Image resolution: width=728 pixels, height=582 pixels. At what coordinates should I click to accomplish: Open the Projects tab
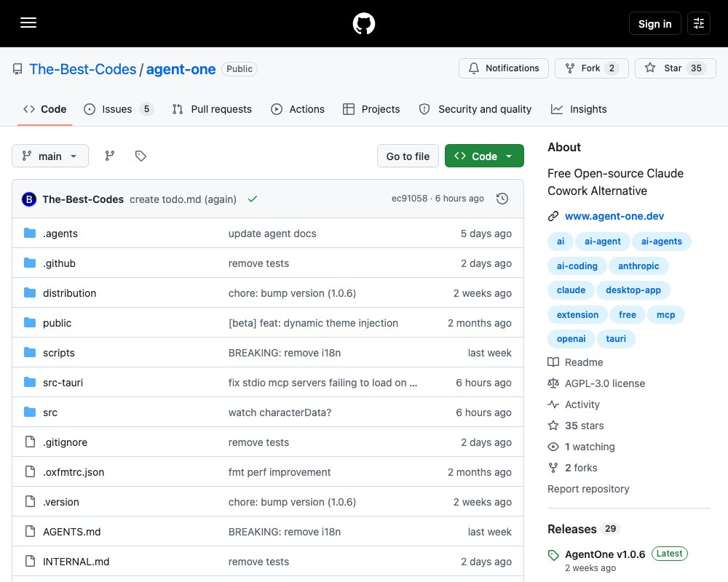[x=371, y=109]
